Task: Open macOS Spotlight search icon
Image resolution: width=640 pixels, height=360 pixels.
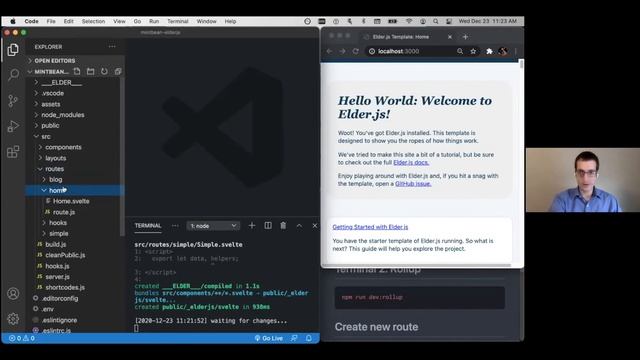Action: [436, 21]
